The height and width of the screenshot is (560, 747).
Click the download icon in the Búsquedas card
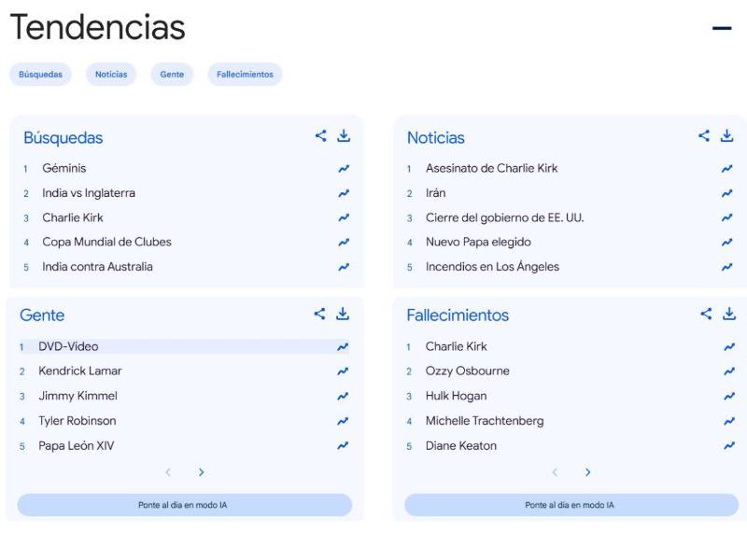point(344,134)
